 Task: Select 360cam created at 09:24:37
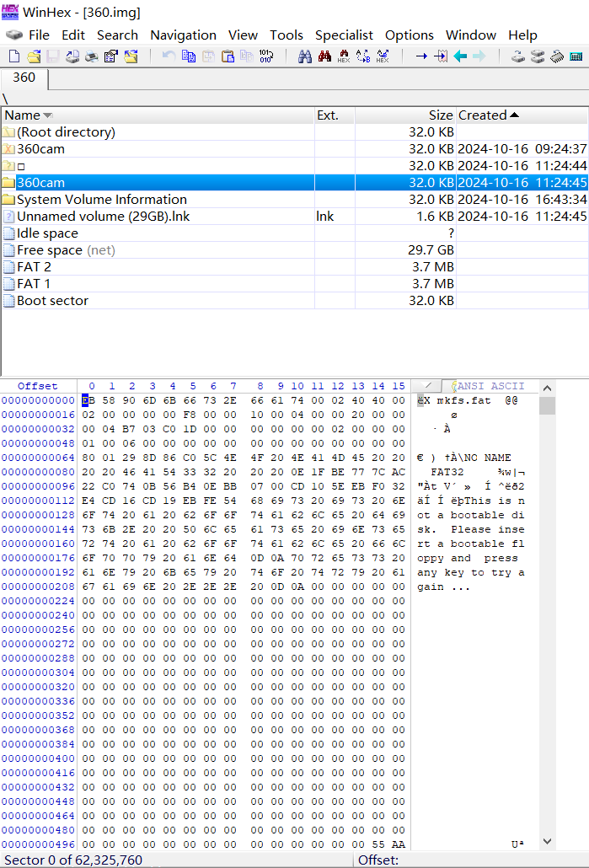pyautogui.click(x=295, y=149)
